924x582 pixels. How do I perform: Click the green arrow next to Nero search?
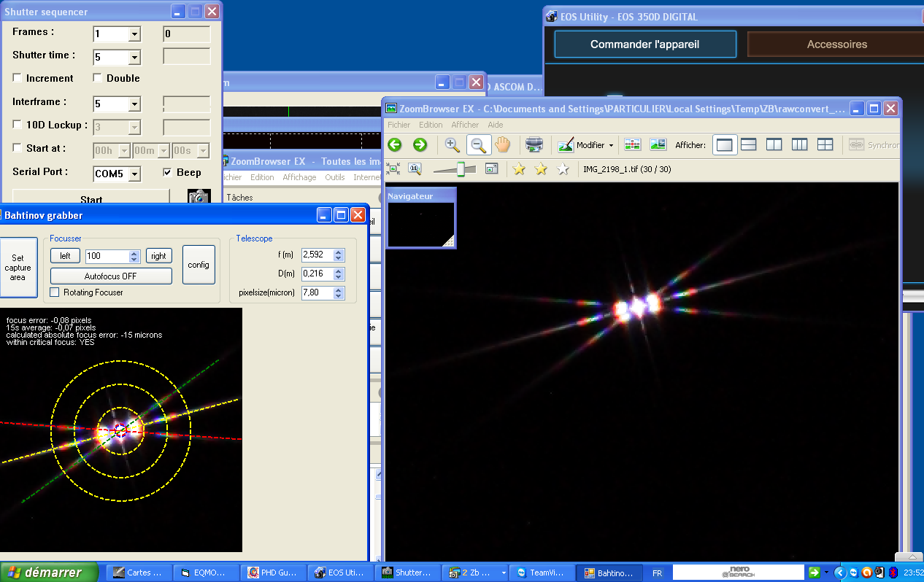(x=815, y=573)
